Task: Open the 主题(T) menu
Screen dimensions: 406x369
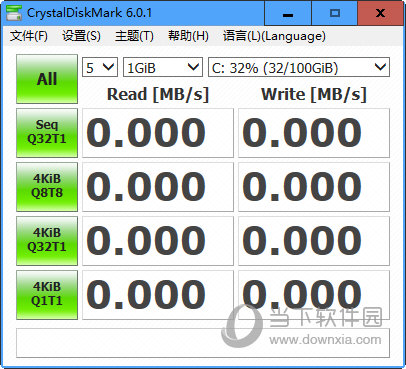Action: (x=134, y=36)
